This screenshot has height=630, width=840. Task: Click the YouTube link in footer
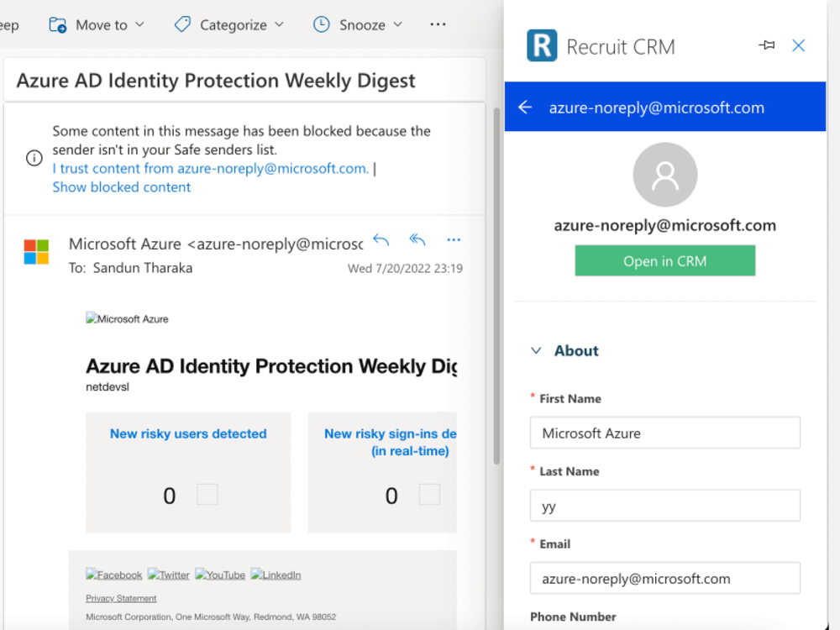[219, 575]
